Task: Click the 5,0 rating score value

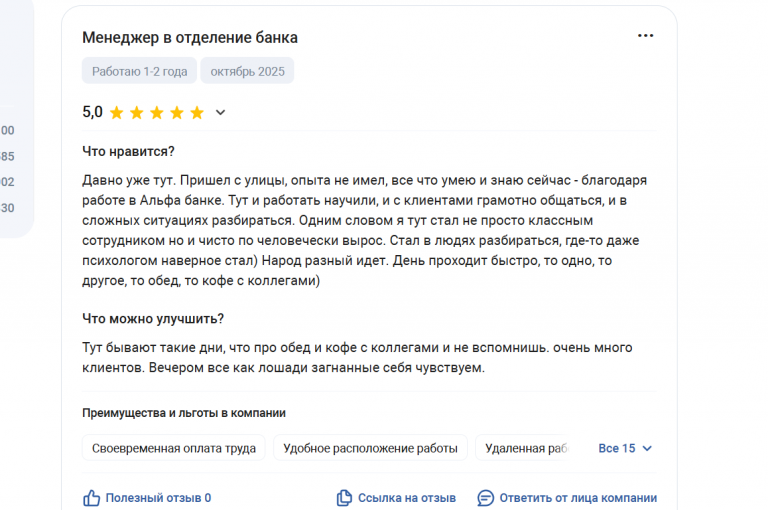Action: [x=93, y=112]
